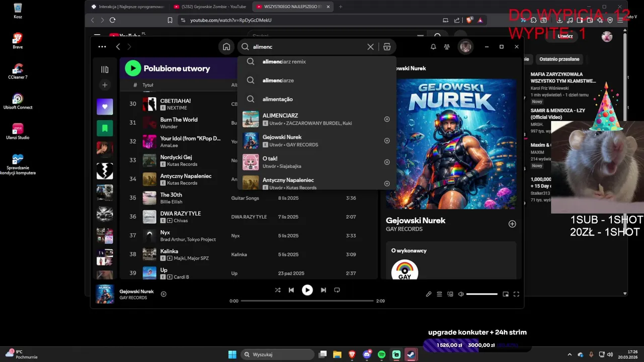Switch to 'Interakcja' browser tab
The width and height of the screenshot is (644, 362).
click(x=127, y=7)
